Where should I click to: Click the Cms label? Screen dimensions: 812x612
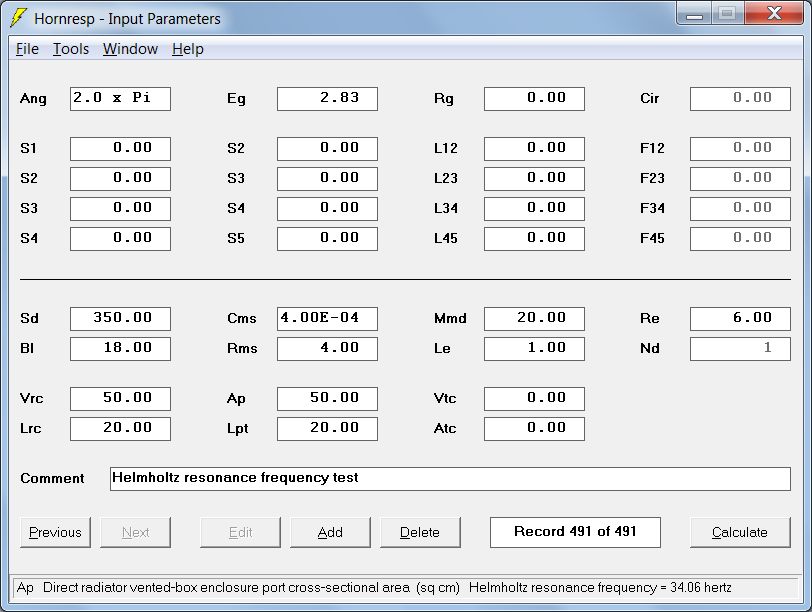click(242, 318)
